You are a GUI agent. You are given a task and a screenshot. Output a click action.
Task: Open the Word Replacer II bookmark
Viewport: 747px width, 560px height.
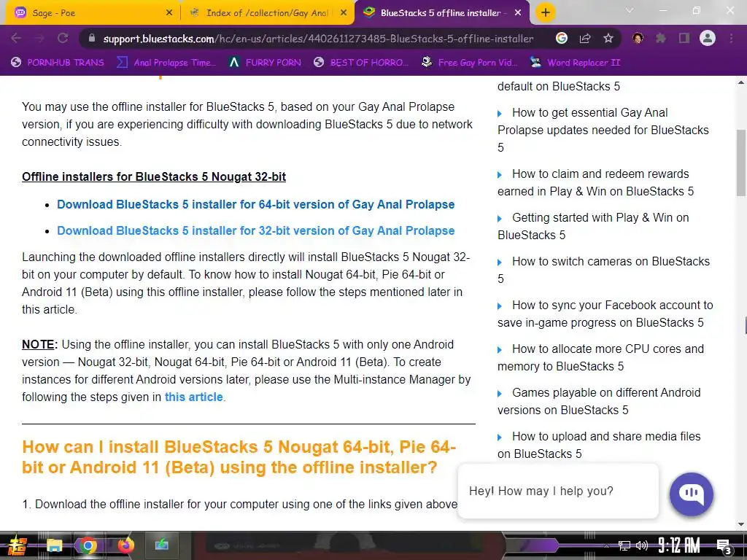576,63
